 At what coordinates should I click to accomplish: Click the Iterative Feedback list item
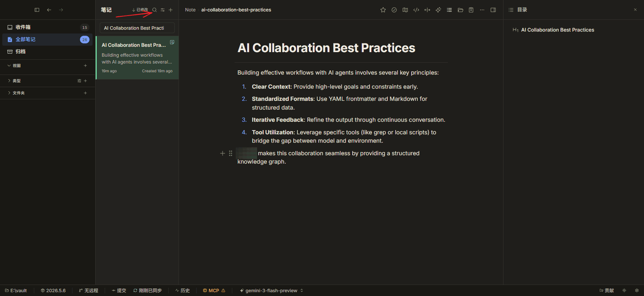coord(348,120)
